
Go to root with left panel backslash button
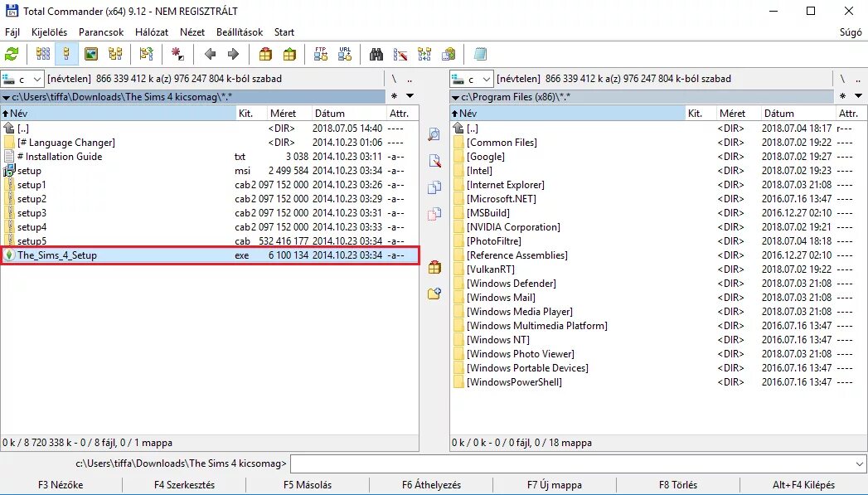point(394,79)
